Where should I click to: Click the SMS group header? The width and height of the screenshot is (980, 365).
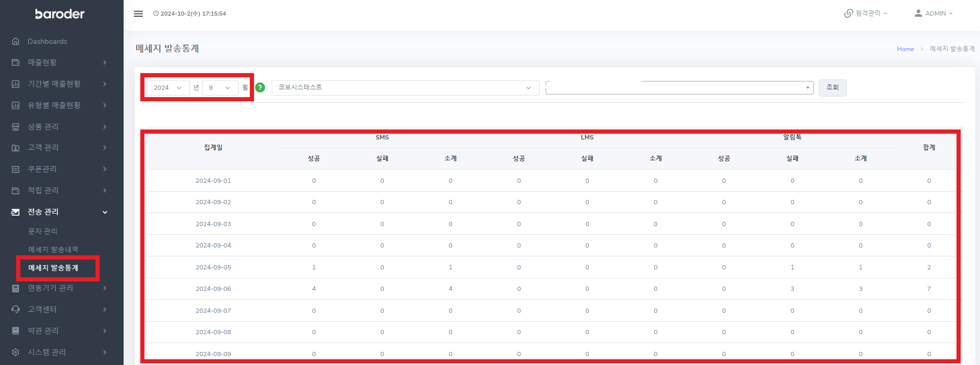tap(382, 137)
